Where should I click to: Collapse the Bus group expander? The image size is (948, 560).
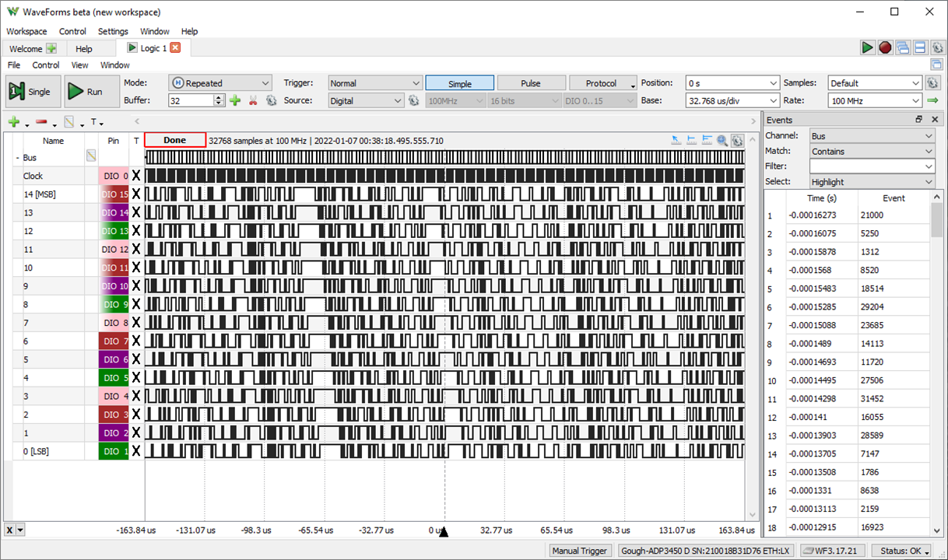17,157
